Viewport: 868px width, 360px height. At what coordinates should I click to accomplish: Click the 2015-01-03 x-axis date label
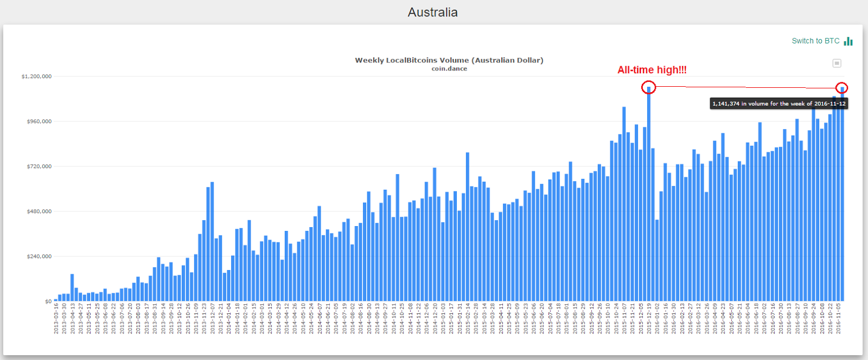(443, 318)
